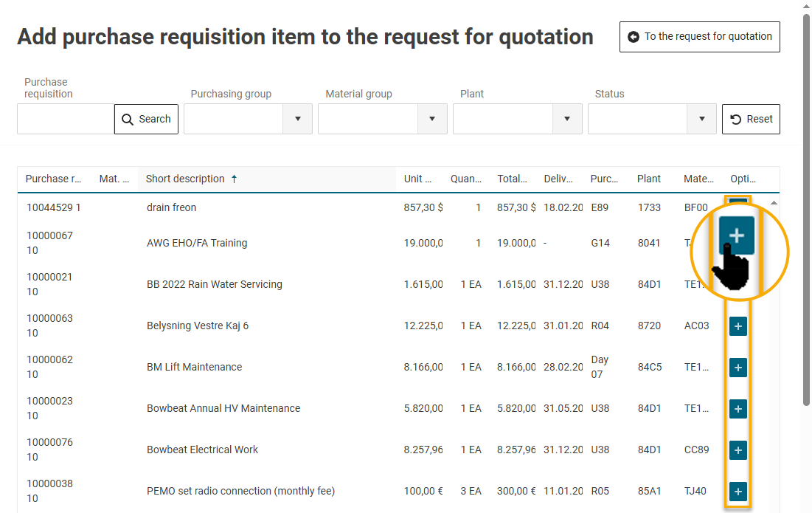The width and height of the screenshot is (812, 513).
Task: Go back to the request for quotation
Action: [x=699, y=37]
